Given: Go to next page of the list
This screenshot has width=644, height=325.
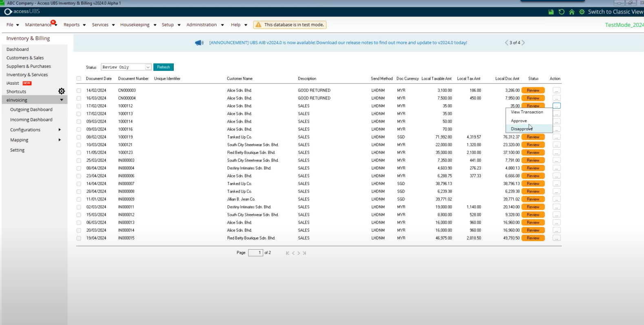Looking at the screenshot, I should pos(299,253).
